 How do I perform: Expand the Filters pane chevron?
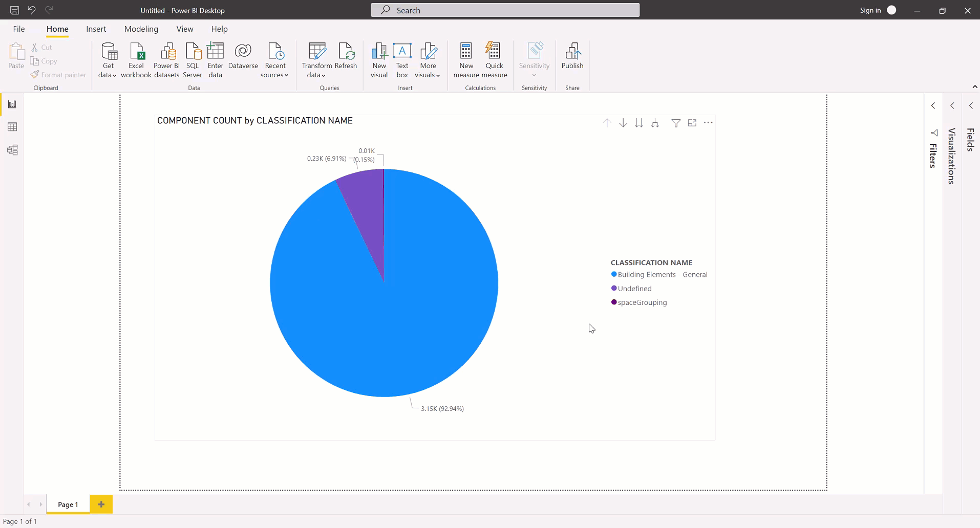click(933, 106)
